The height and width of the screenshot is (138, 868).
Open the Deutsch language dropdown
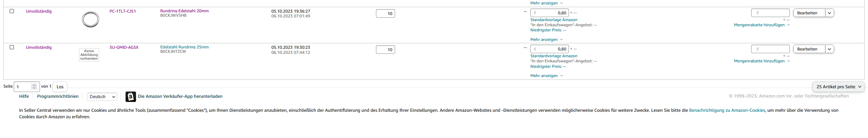click(x=102, y=97)
